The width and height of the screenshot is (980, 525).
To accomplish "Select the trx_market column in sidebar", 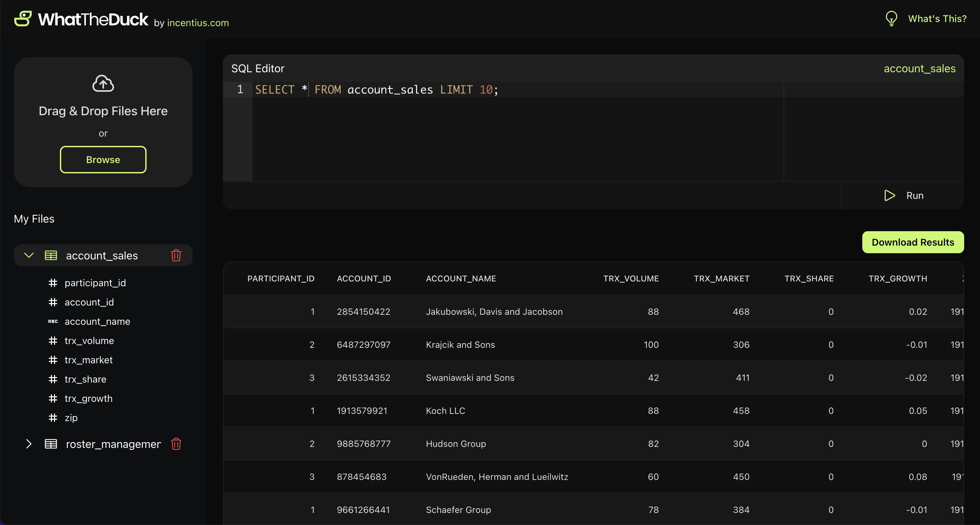I will pos(89,360).
